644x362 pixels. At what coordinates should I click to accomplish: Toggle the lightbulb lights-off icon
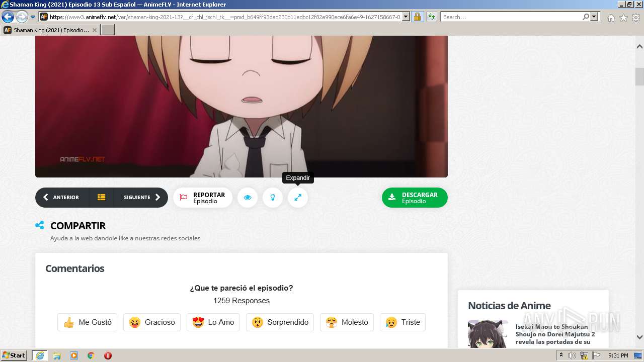click(273, 198)
